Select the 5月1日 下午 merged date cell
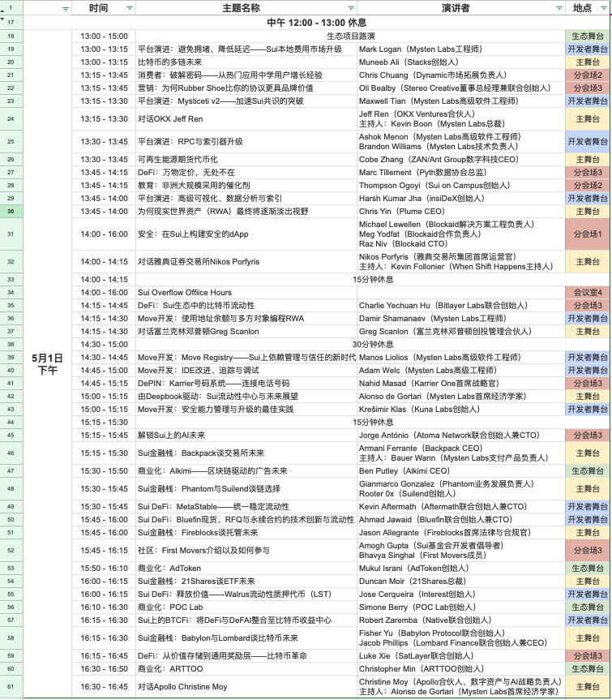This screenshot has width=612, height=700. [x=47, y=364]
